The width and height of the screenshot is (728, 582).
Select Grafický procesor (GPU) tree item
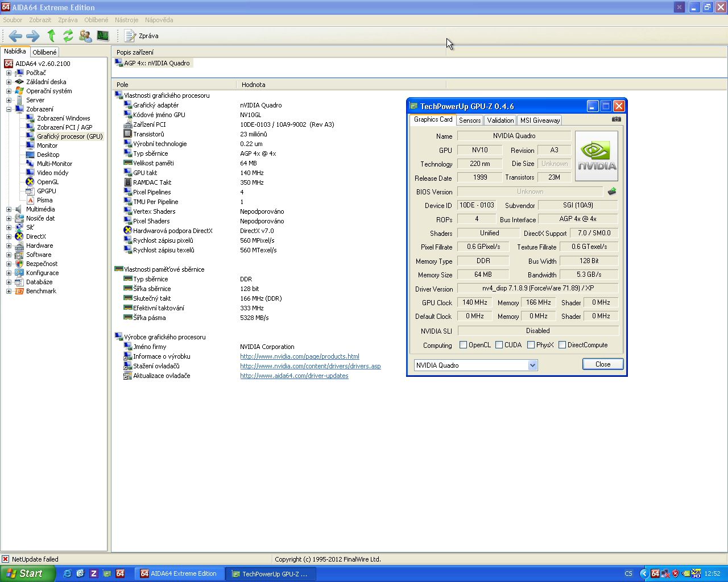(70, 136)
